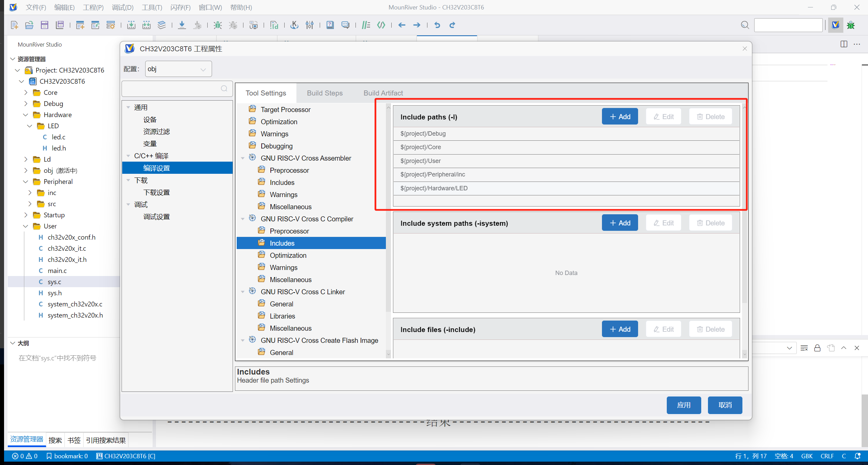Close the 工程属性 dialog with the X
868x465 pixels.
tap(745, 49)
